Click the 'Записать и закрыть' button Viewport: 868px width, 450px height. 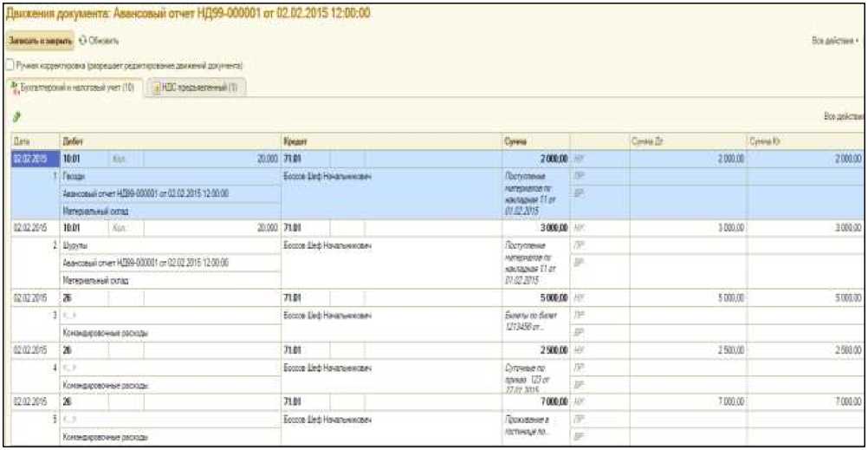click(40, 41)
